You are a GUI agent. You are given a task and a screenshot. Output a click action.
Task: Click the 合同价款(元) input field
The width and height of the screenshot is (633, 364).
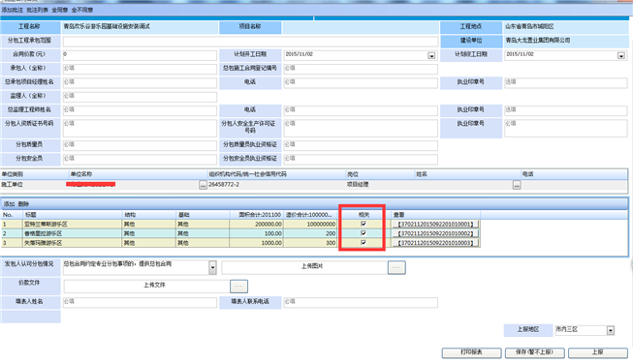pos(140,55)
